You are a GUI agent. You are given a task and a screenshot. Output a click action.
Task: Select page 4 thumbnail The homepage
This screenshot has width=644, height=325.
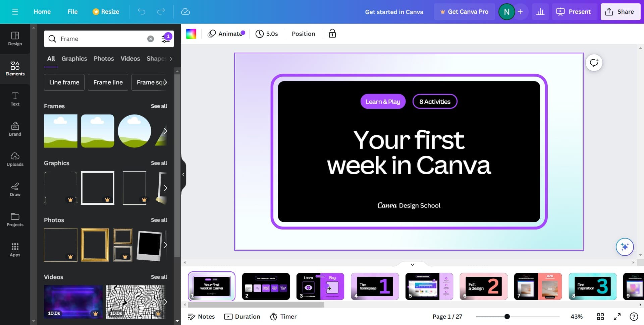375,286
